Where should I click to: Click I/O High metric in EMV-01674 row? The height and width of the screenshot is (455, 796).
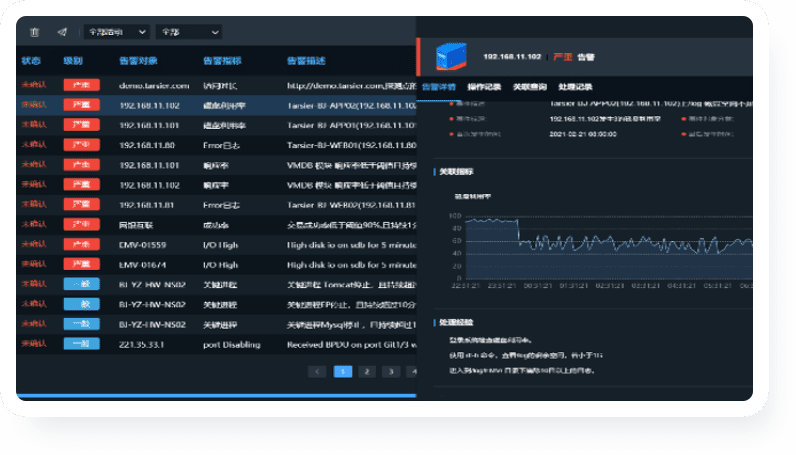pyautogui.click(x=221, y=265)
